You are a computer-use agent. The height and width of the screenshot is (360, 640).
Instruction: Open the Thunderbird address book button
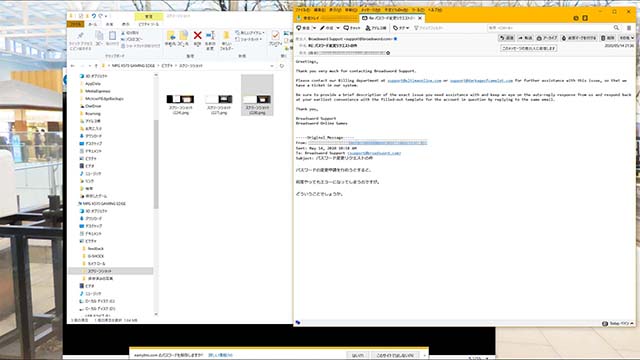[x=376, y=28]
